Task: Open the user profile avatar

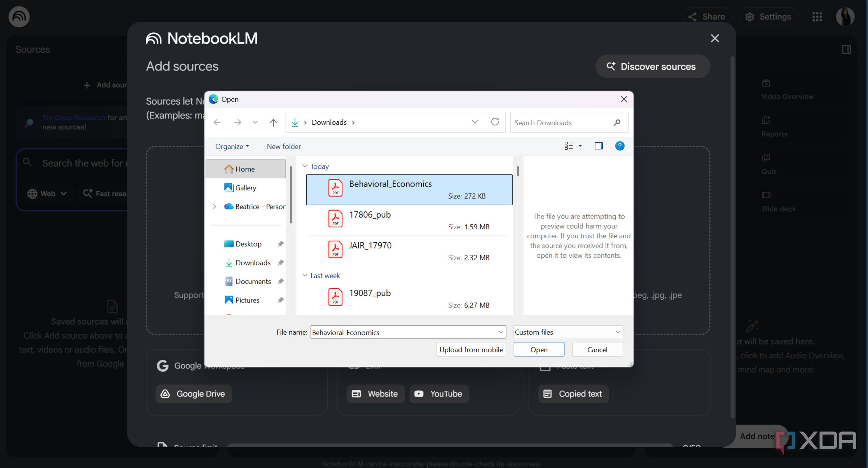Action: click(x=845, y=16)
